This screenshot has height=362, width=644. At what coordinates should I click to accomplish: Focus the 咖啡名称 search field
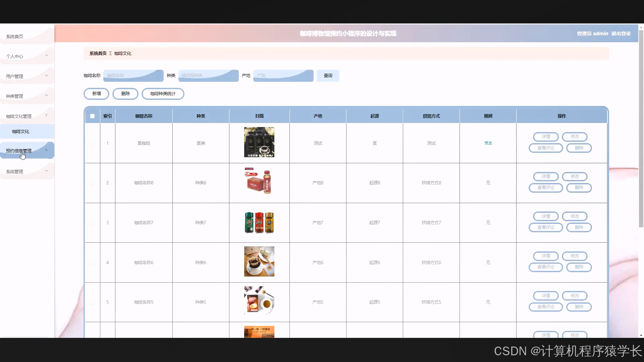(133, 75)
